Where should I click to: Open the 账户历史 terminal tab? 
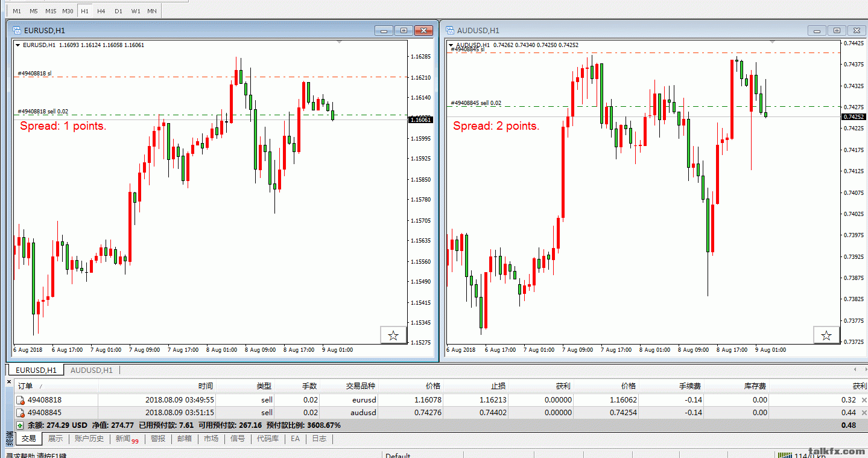(x=89, y=439)
